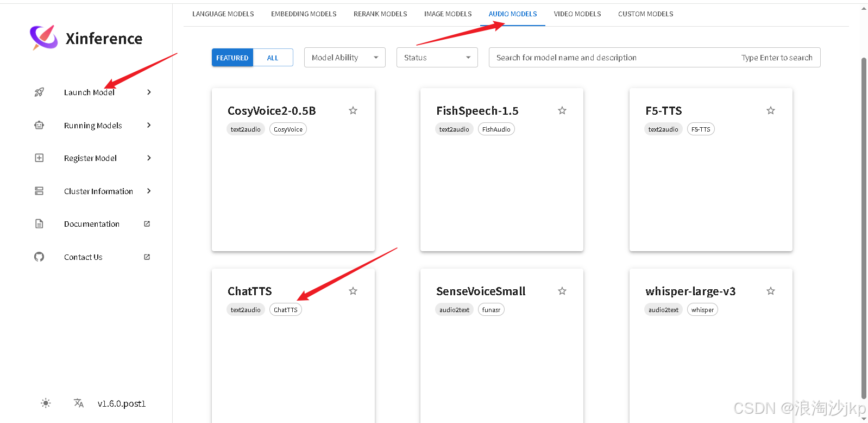The height and width of the screenshot is (423, 868).
Task: Click the plus-box icon beside Register Model
Action: (x=39, y=158)
